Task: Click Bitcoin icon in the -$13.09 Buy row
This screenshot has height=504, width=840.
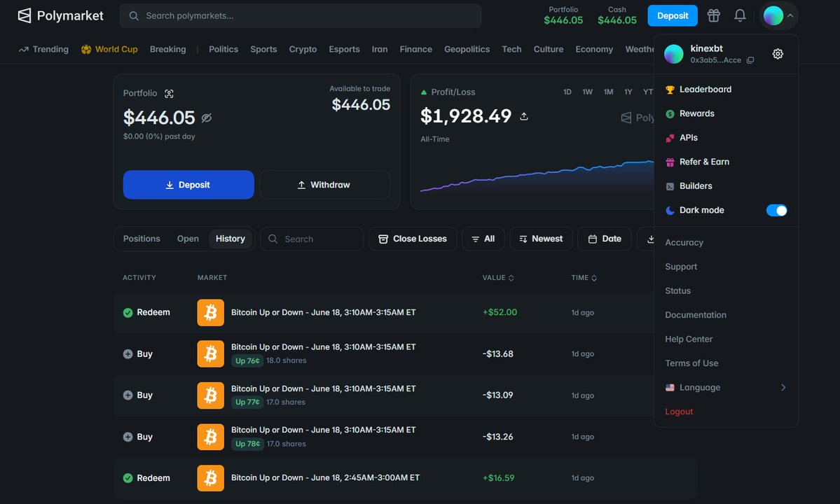Action: 211,395
